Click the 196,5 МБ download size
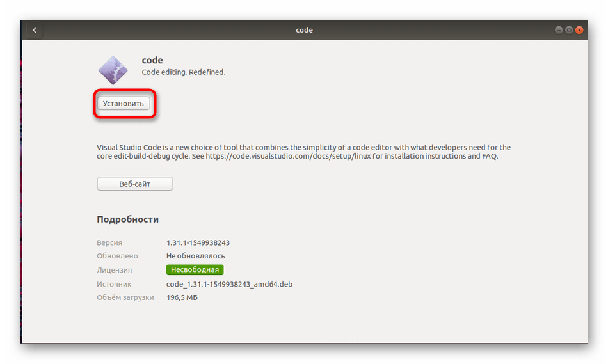This screenshot has height=364, width=608. [182, 297]
